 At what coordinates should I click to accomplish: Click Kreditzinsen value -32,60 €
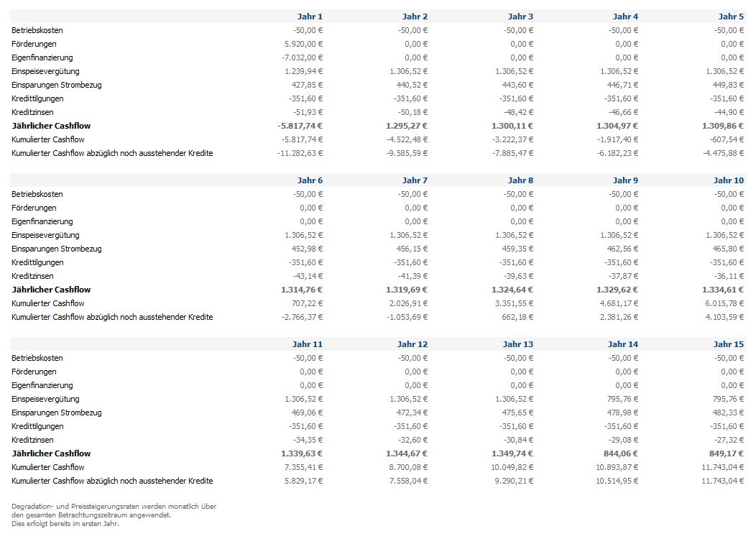[412, 440]
